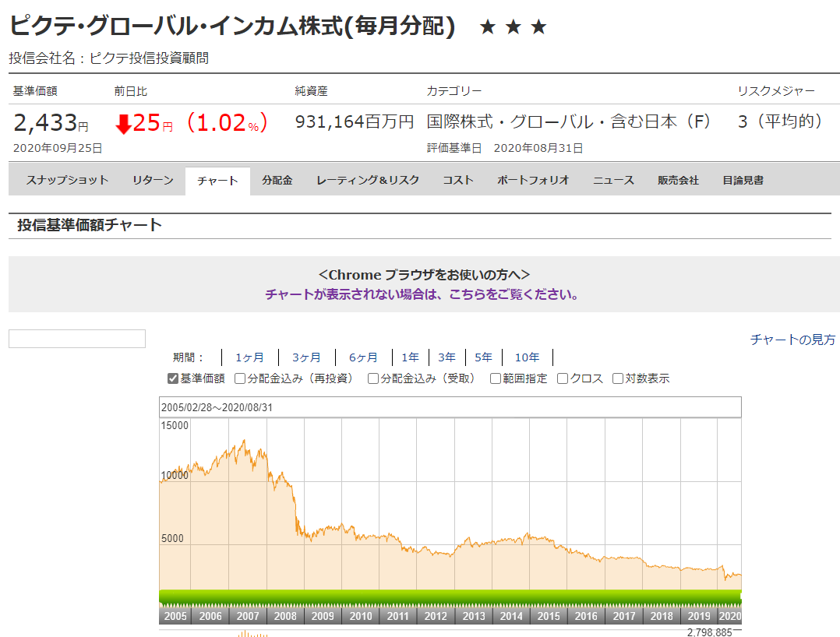Select 2005 on the chart timeline
840x637 pixels.
pos(175,616)
